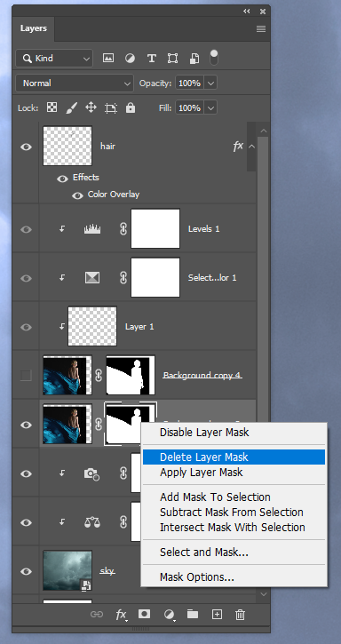Screen dimensions: 341x644
Task: Choose Disable Layer Mask
Action: 234,432
